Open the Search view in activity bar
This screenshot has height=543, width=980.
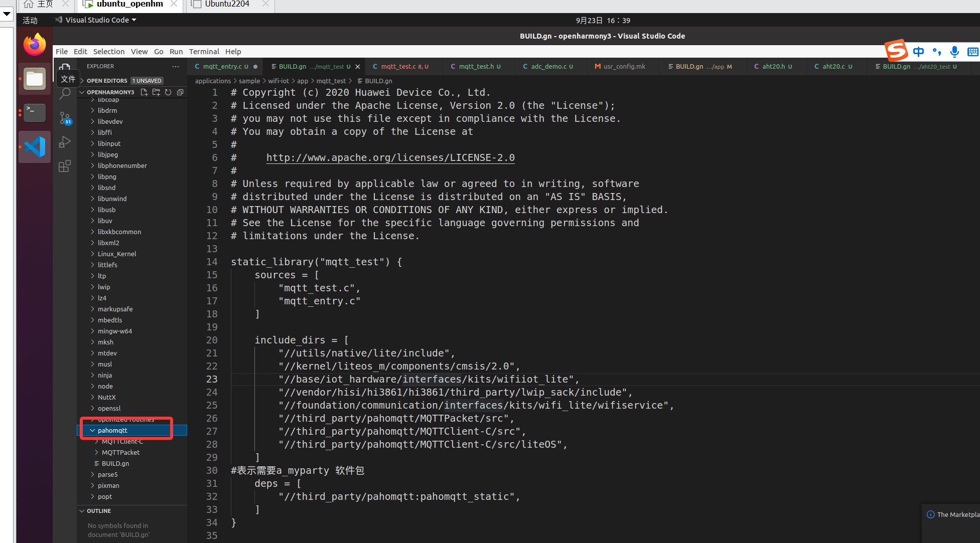[65, 94]
